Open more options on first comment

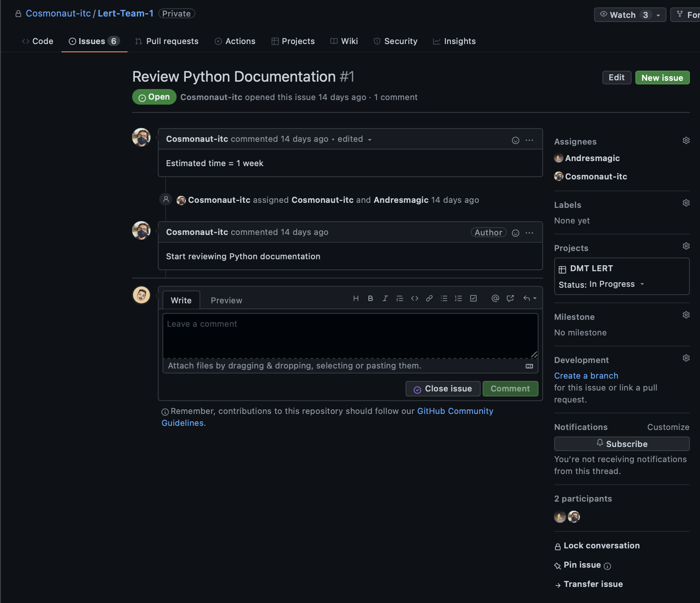tap(529, 140)
